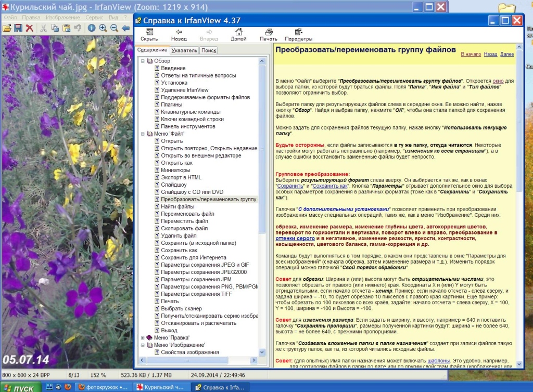
Task: Select the Установка topic
Action: coord(174,83)
